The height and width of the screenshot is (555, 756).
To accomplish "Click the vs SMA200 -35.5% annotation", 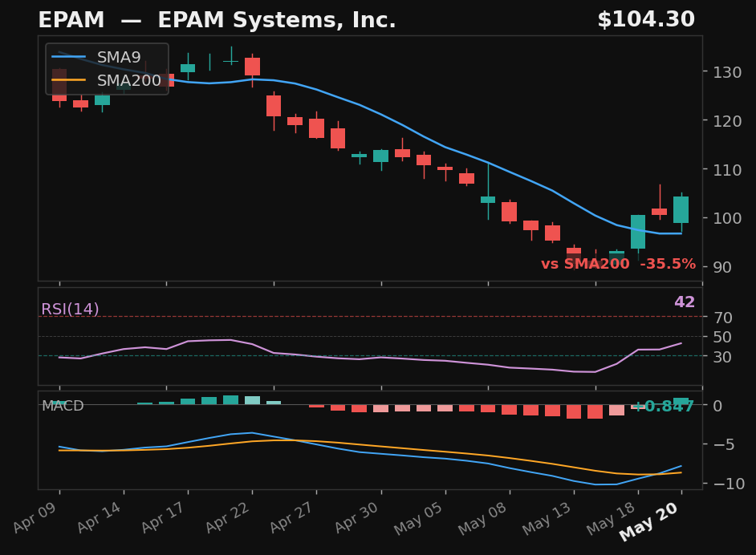I will click(x=618, y=264).
